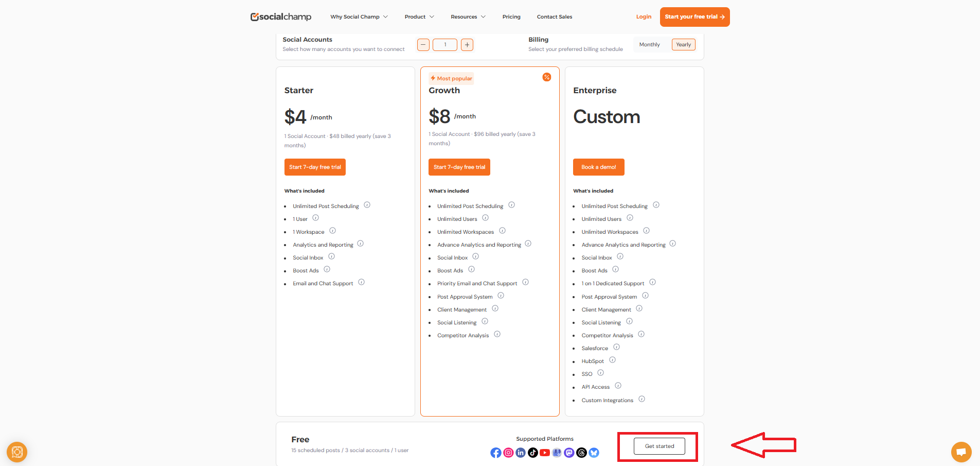This screenshot has height=466, width=980.
Task: Click Growth's Priority Email and Chat Support text
Action: pyautogui.click(x=477, y=284)
